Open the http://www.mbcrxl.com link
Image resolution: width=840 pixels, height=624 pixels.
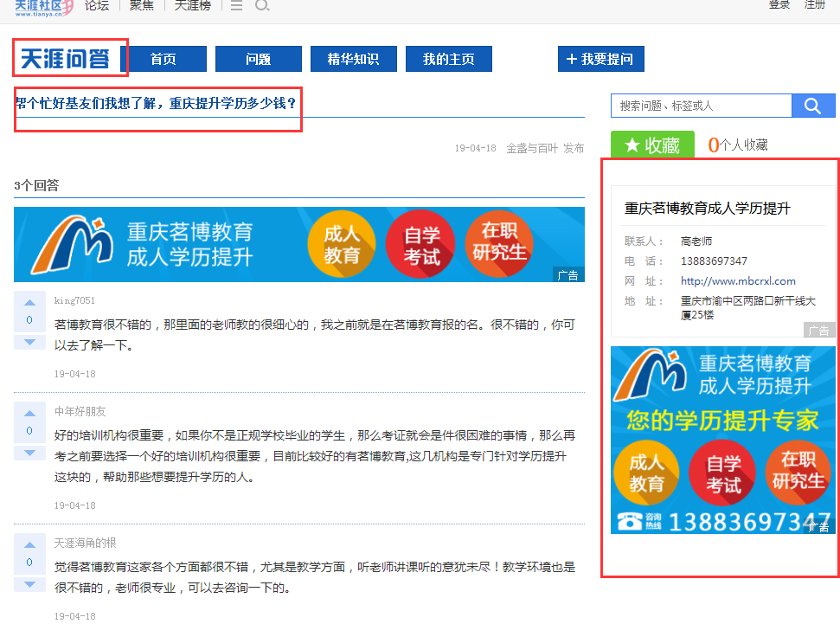click(x=738, y=281)
